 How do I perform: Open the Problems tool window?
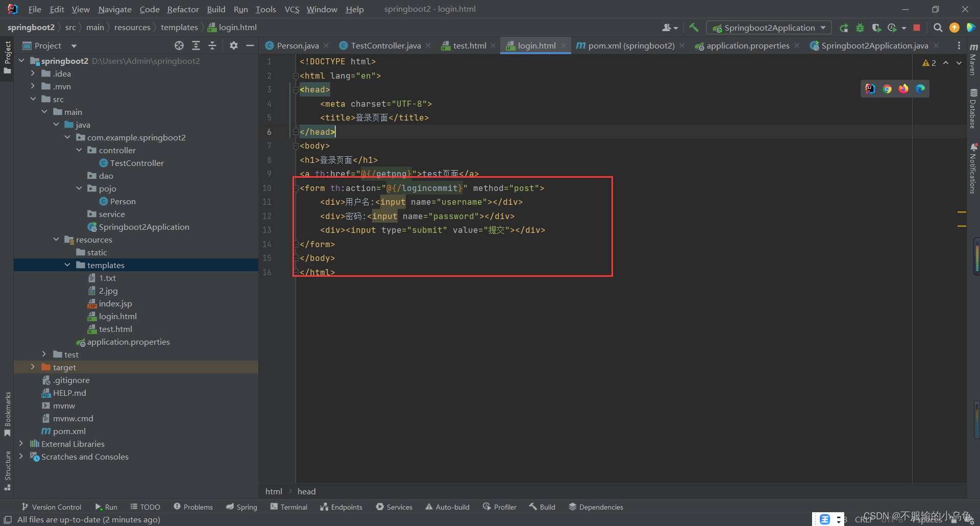(x=193, y=507)
